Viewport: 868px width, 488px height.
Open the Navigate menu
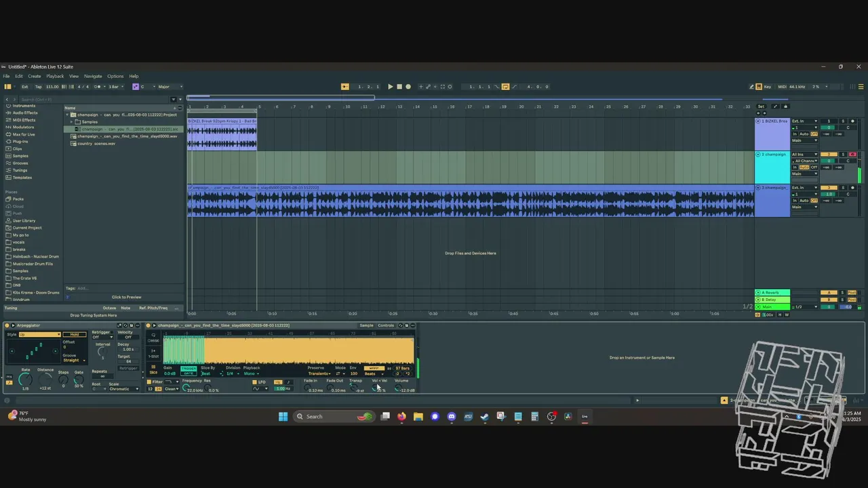93,76
